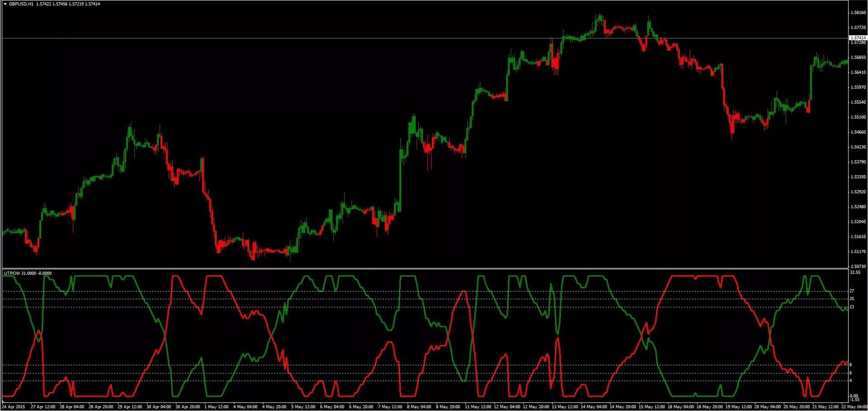Click the 1.56850 price axis label

pyautogui.click(x=859, y=57)
